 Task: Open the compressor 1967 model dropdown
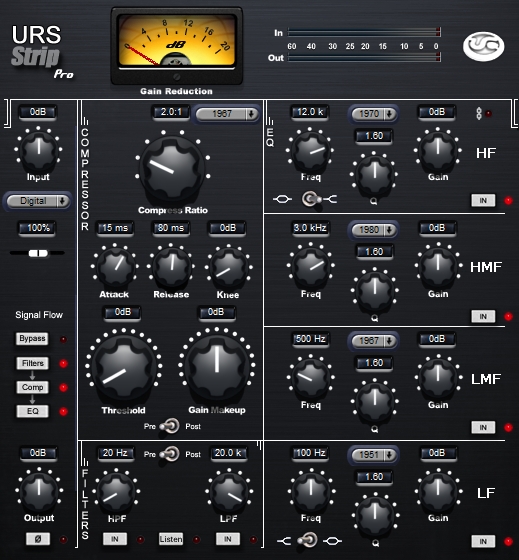(x=226, y=114)
